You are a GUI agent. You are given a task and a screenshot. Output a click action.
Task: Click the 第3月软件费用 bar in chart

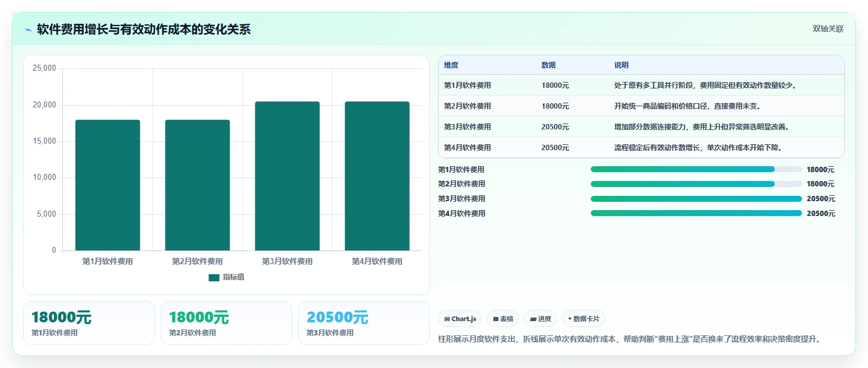click(x=287, y=176)
